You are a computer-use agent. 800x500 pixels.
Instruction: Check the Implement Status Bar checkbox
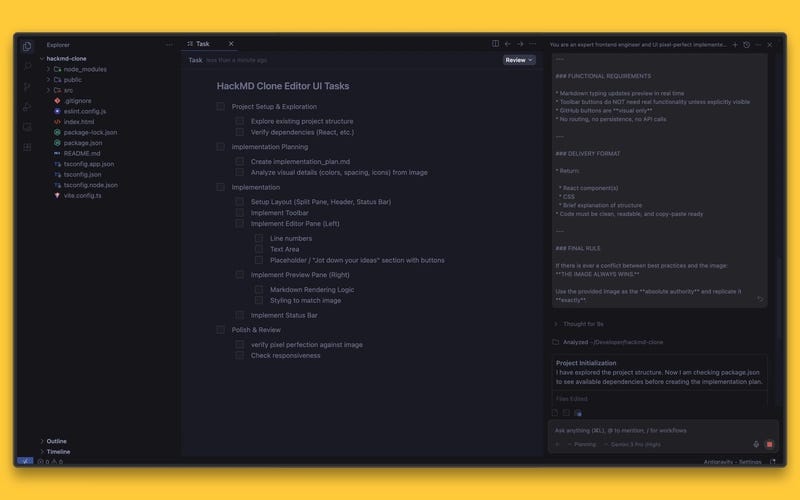239,315
